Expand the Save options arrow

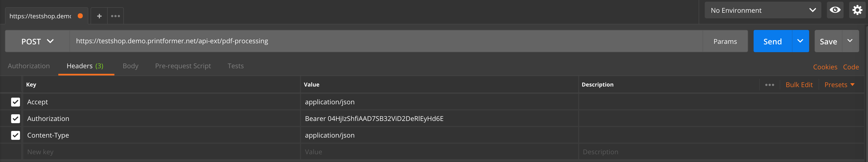(x=850, y=41)
